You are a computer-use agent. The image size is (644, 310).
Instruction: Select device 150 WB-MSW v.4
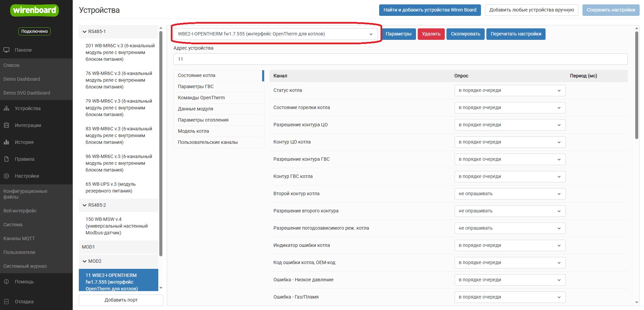pos(118,226)
